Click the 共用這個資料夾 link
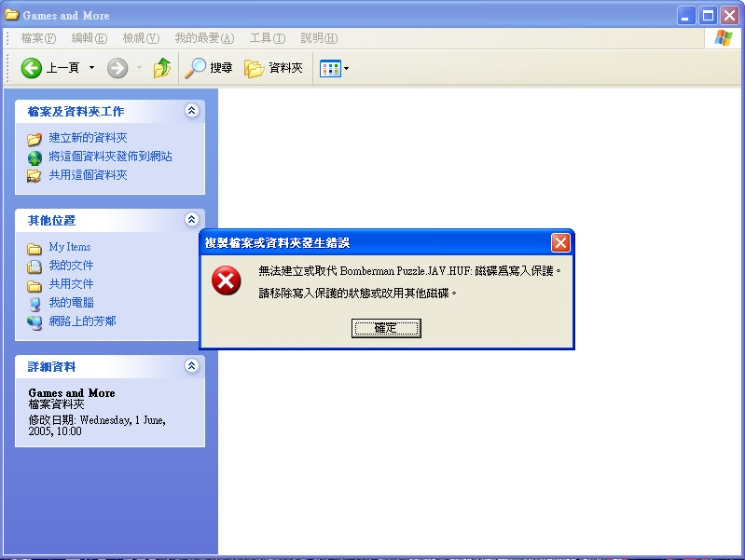Image resolution: width=745 pixels, height=560 pixels. [88, 175]
